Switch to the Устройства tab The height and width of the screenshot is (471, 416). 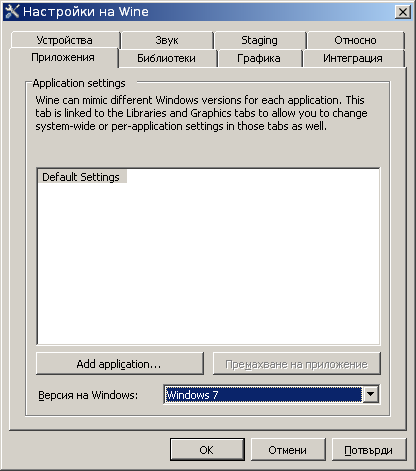(x=65, y=40)
